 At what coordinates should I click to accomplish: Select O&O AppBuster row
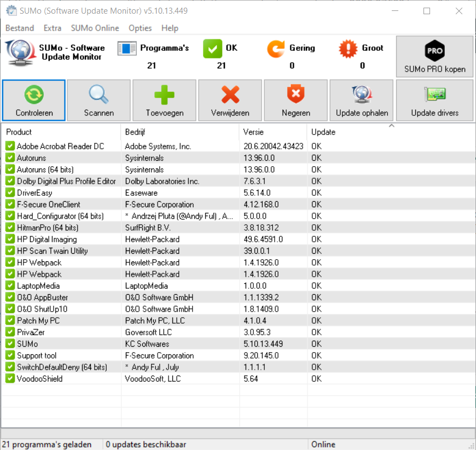(238, 297)
